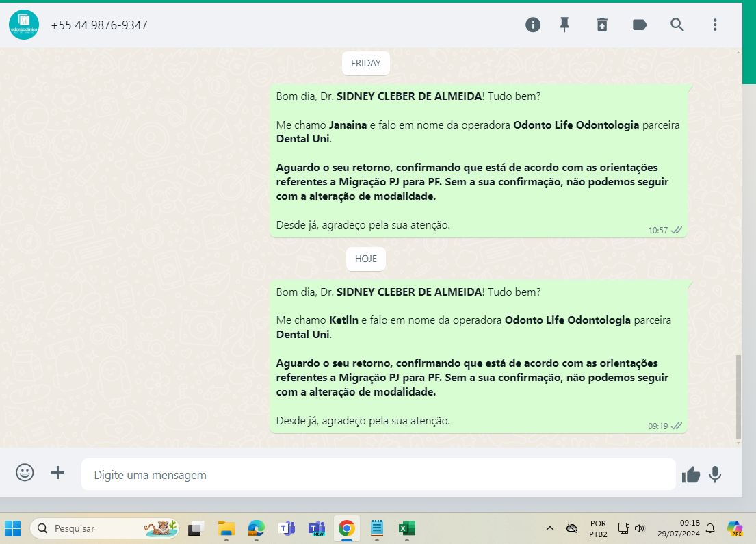The image size is (756, 544).
Task: Focus the 'Digite uma mensagem' input
Action: coord(378,475)
